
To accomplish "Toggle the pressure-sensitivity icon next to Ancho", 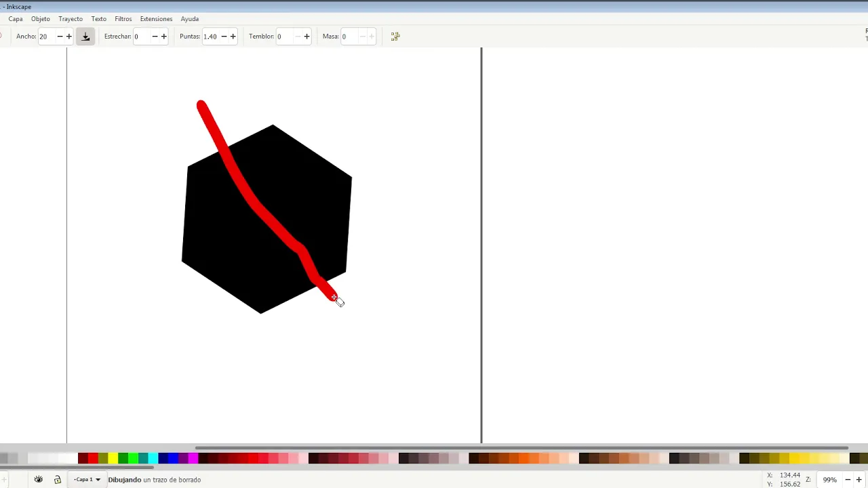I will point(85,37).
